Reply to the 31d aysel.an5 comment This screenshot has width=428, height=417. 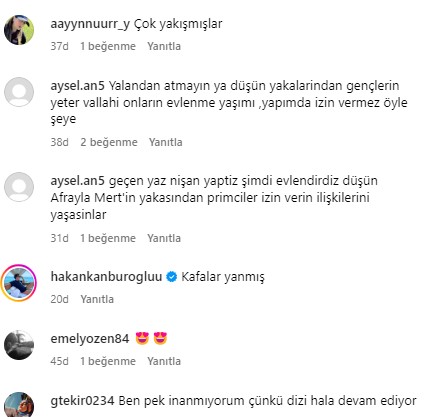[x=164, y=238]
